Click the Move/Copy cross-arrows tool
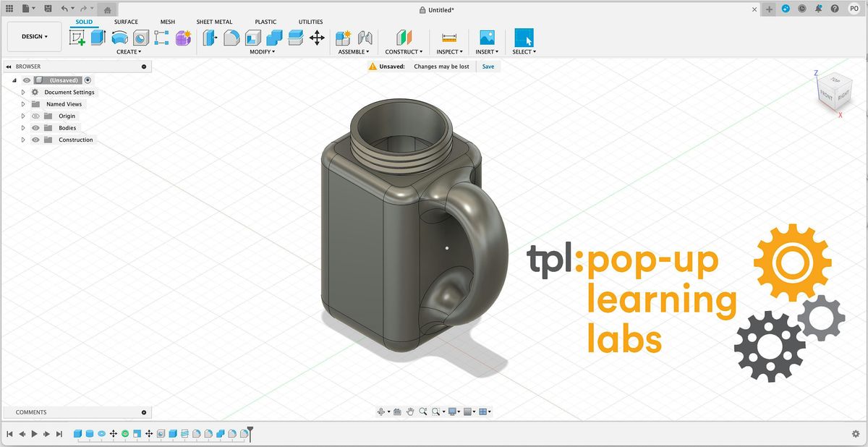The width and height of the screenshot is (868, 447). point(317,38)
